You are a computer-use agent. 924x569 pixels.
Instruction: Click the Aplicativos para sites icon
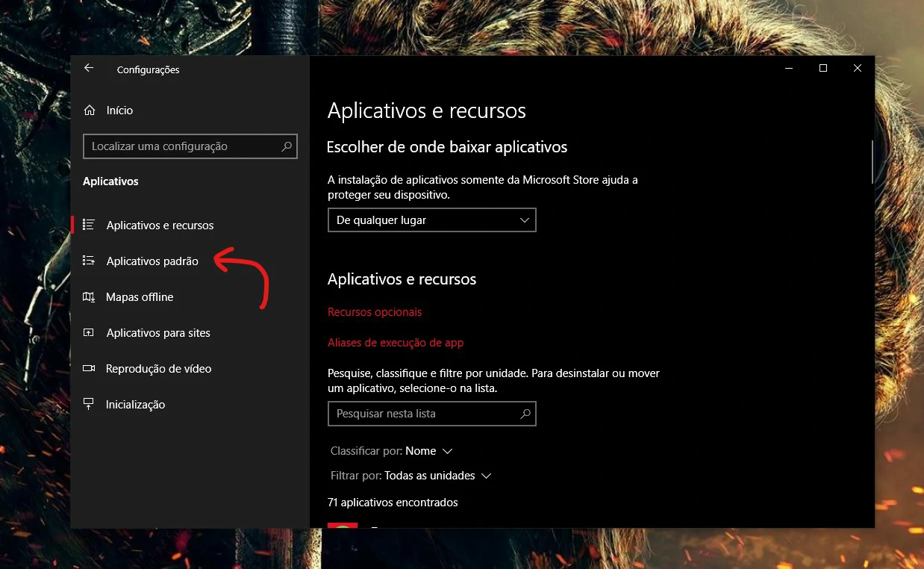(x=89, y=333)
